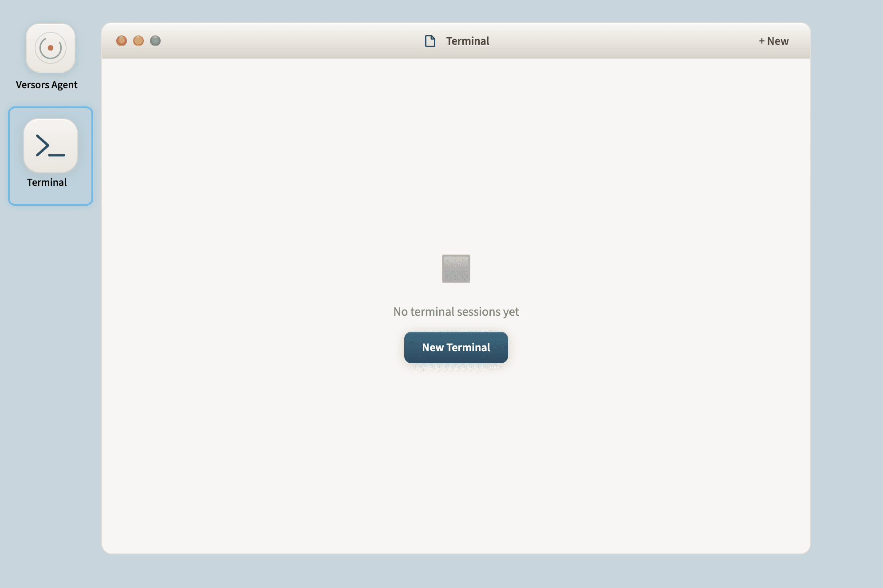Click the + New button in title bar
Viewport: 883px width, 588px height.
(773, 41)
